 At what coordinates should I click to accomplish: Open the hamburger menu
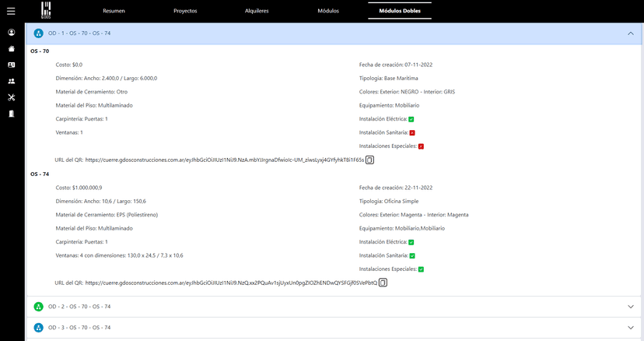[x=11, y=11]
